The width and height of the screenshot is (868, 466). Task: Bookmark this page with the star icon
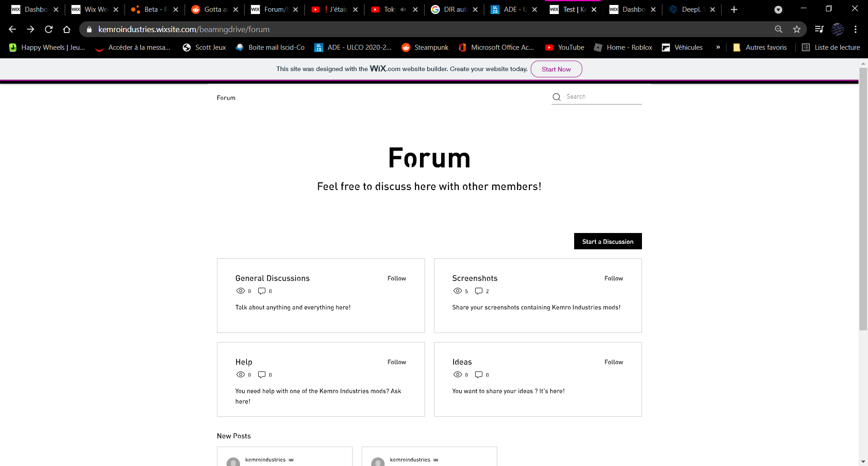tap(797, 29)
